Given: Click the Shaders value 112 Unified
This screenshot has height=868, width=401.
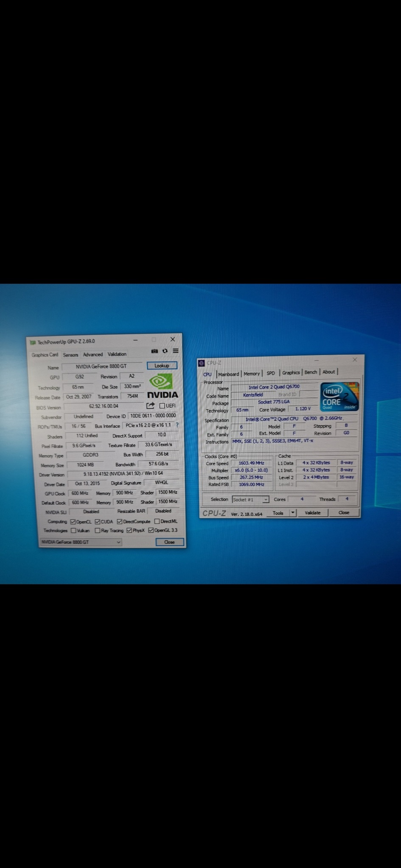Looking at the screenshot, I should (x=87, y=436).
